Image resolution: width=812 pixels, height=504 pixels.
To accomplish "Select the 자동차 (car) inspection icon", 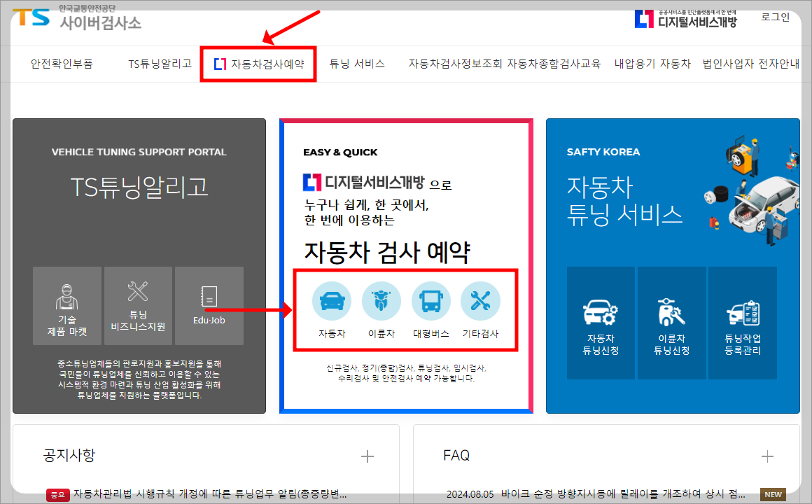I will pos(331,300).
